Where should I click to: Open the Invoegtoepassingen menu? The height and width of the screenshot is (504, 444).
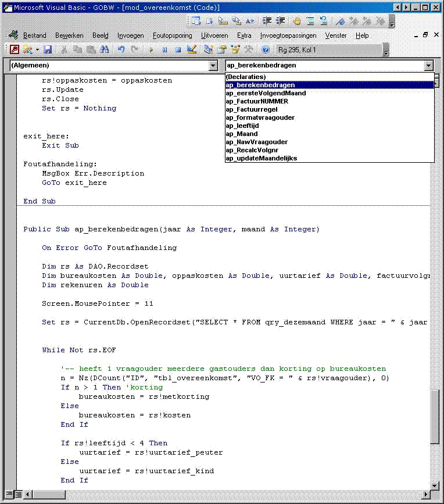[288, 35]
